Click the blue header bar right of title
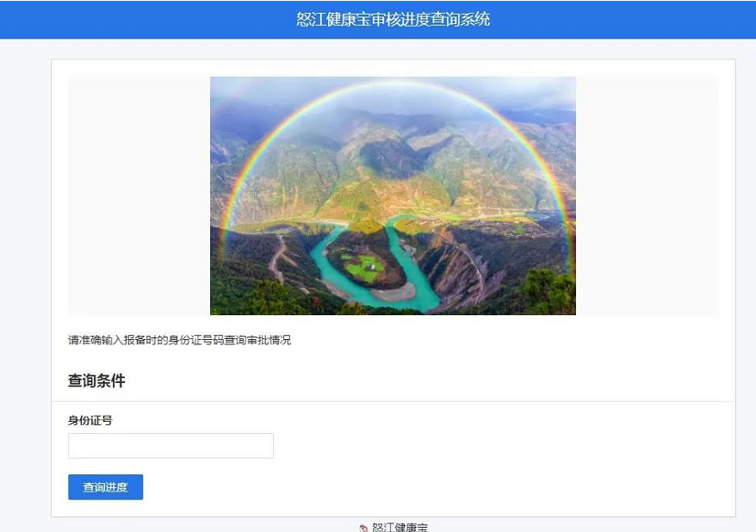This screenshot has width=756, height=532. click(x=623, y=19)
